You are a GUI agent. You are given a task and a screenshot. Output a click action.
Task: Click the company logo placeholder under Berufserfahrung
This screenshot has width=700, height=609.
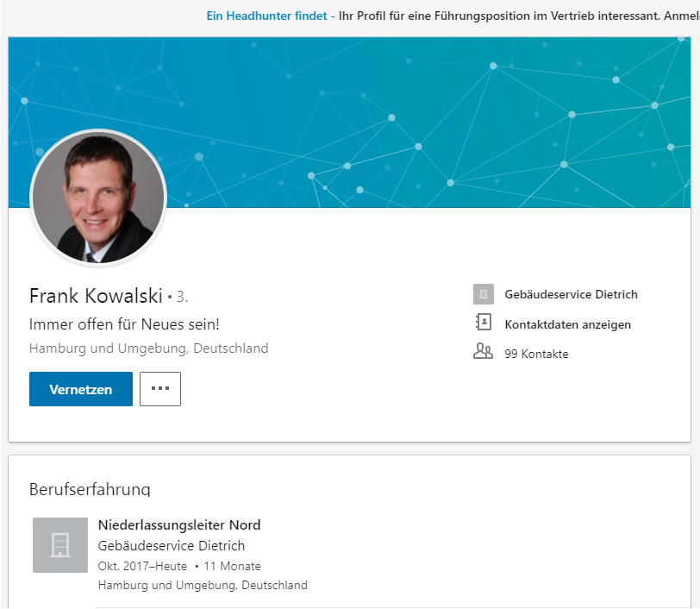60,545
